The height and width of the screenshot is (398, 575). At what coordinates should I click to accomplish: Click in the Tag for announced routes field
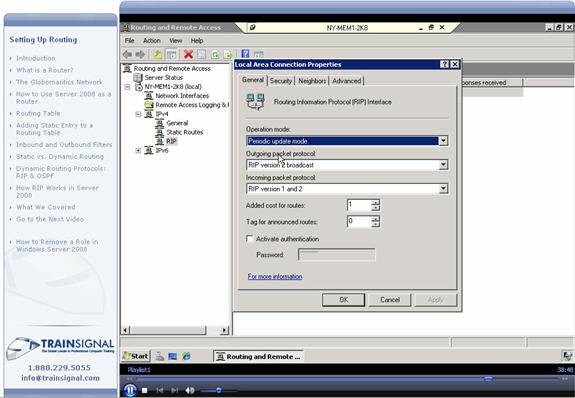359,222
